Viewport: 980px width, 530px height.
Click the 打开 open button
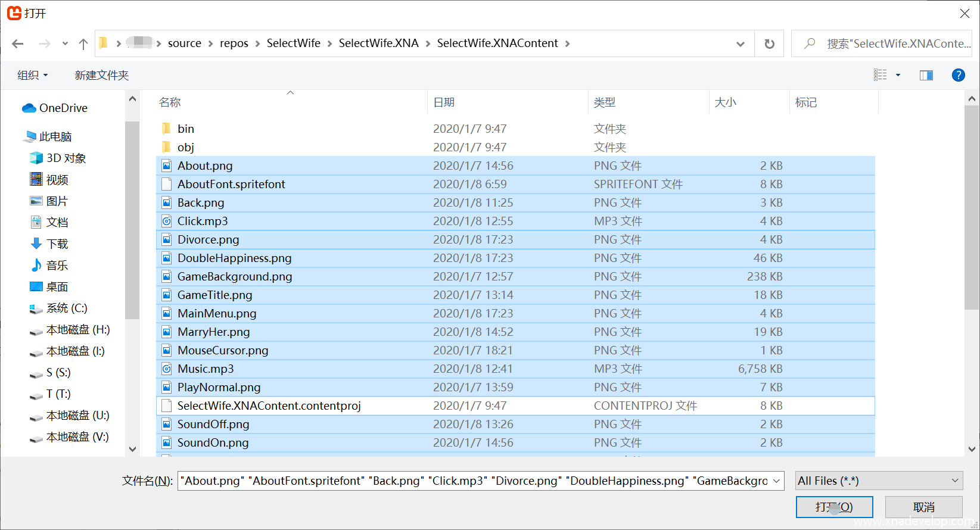click(x=834, y=507)
